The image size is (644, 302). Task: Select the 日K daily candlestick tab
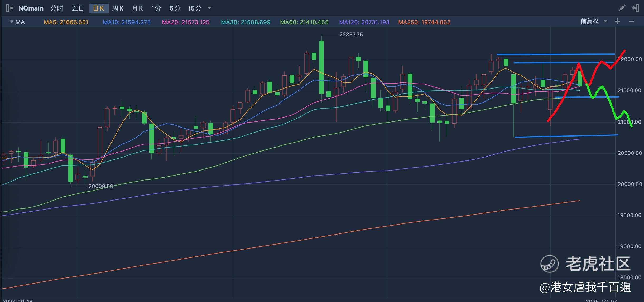point(99,8)
